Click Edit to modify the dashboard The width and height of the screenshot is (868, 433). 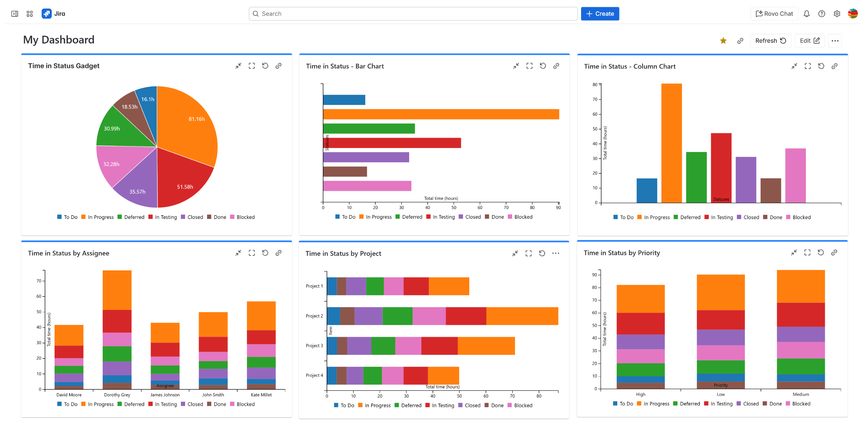point(810,41)
